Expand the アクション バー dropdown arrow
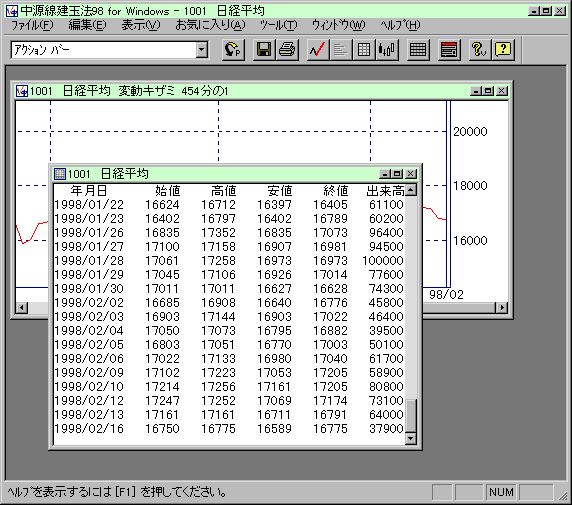The height and width of the screenshot is (505, 572). coord(202,50)
